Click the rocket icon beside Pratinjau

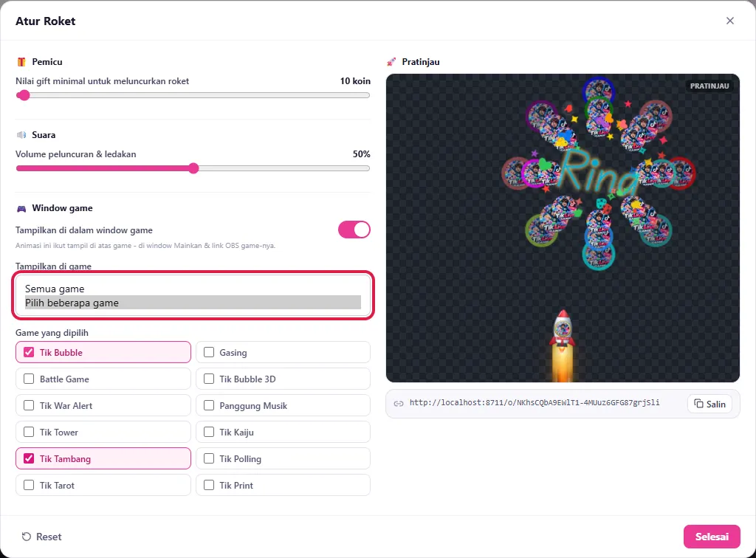pos(391,62)
